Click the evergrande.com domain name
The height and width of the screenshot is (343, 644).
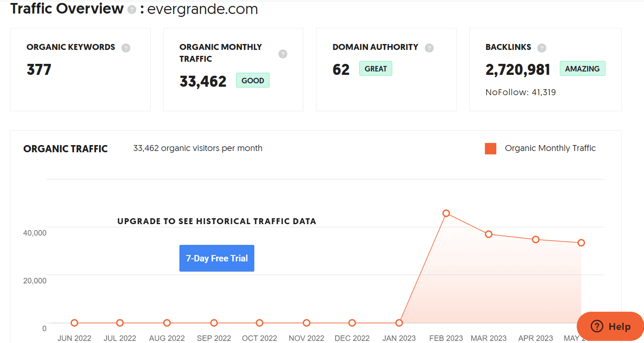(x=203, y=9)
